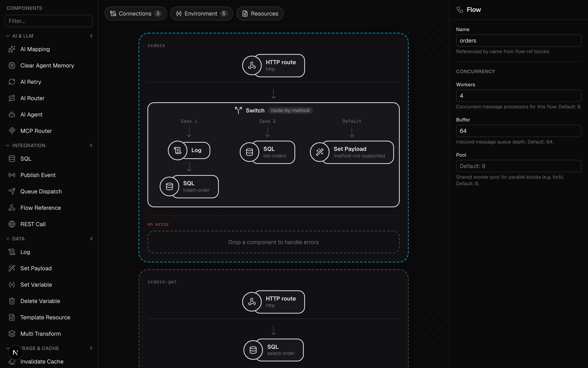Click the Publish Event broadcast icon
Viewport: 588px width, 368px height.
tap(12, 175)
